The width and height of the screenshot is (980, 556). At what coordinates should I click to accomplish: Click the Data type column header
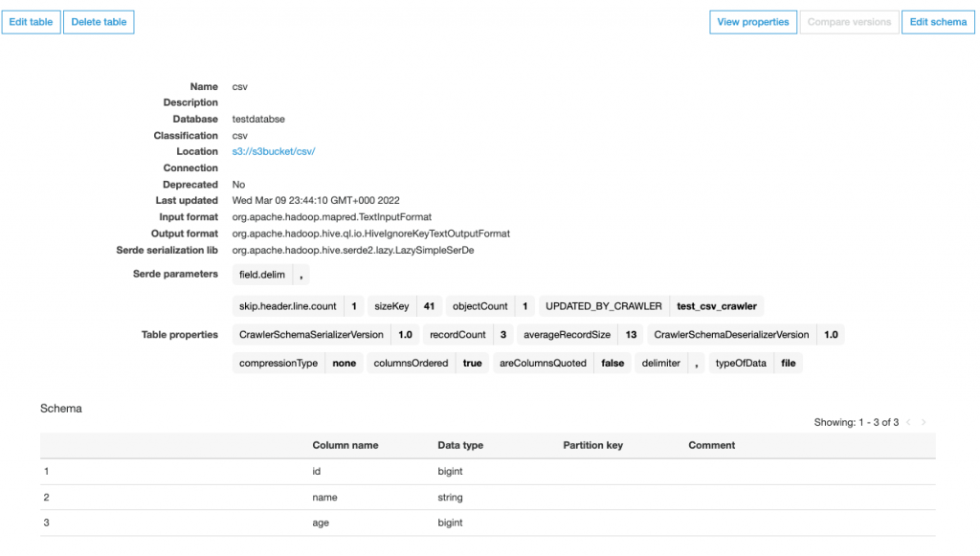460,445
